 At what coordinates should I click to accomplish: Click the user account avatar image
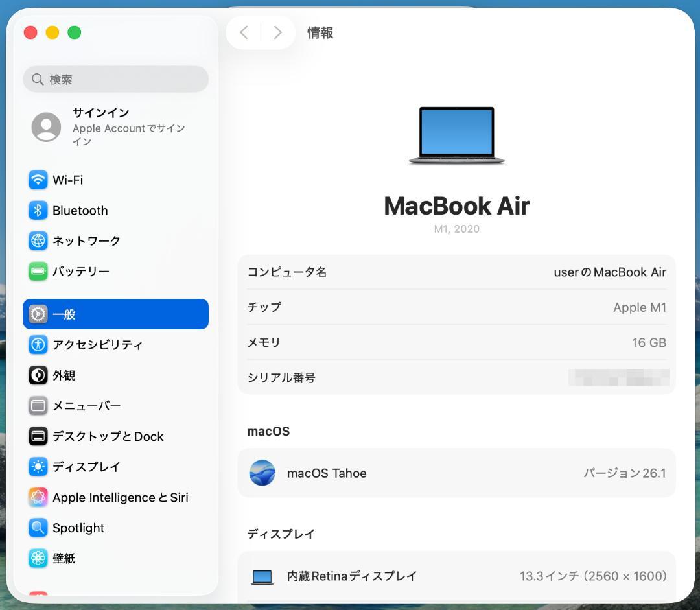(45, 126)
